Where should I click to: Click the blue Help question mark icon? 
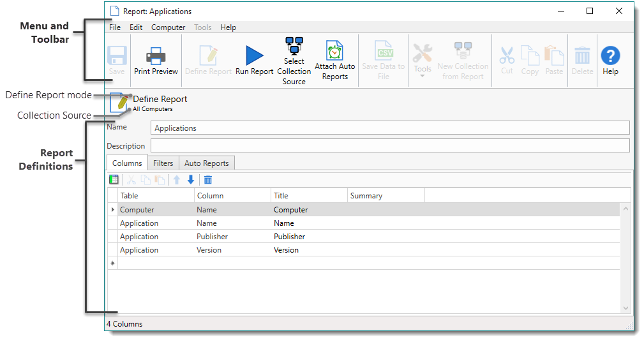[610, 56]
